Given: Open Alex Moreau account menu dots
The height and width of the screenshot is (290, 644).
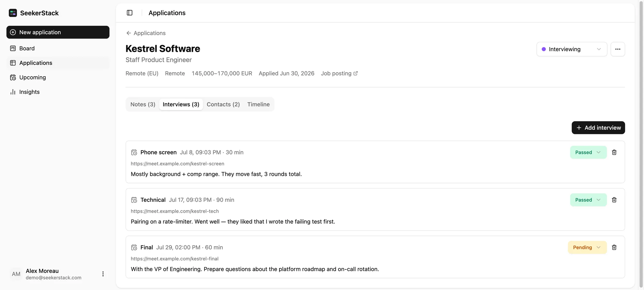Looking at the screenshot, I should [x=103, y=274].
